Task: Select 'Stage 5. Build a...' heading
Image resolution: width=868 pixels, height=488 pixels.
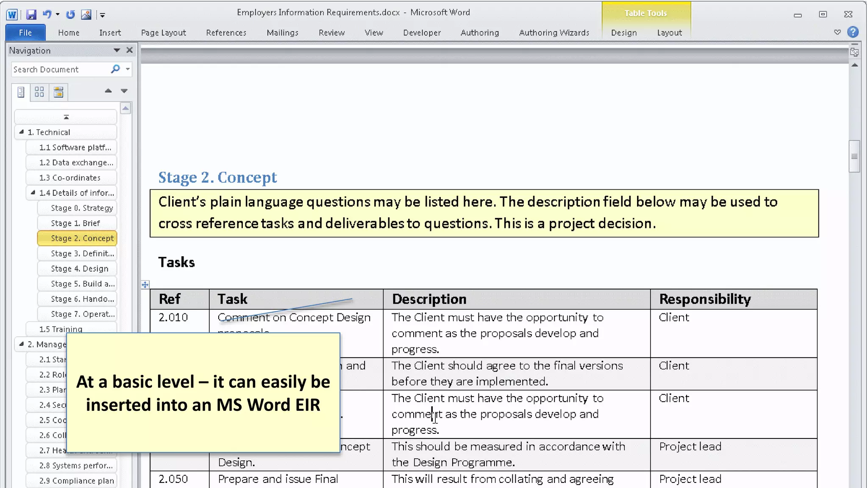Action: 77,284
